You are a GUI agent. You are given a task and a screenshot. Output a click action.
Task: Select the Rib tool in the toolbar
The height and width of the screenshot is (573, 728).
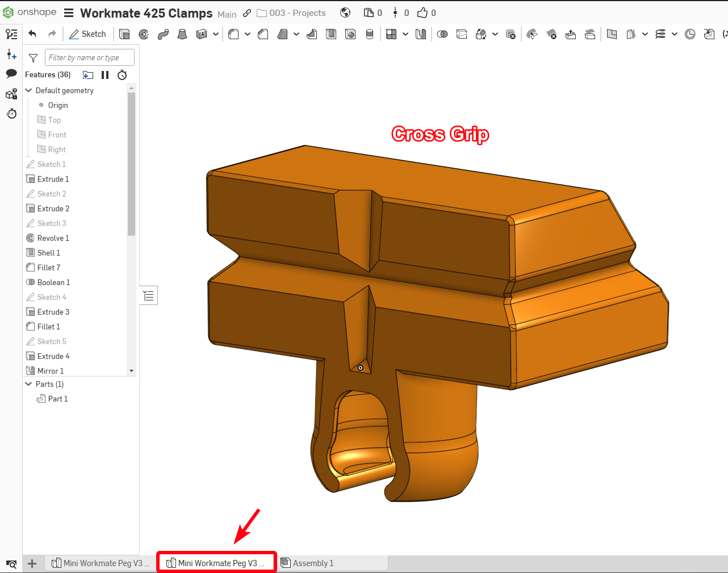(312, 34)
